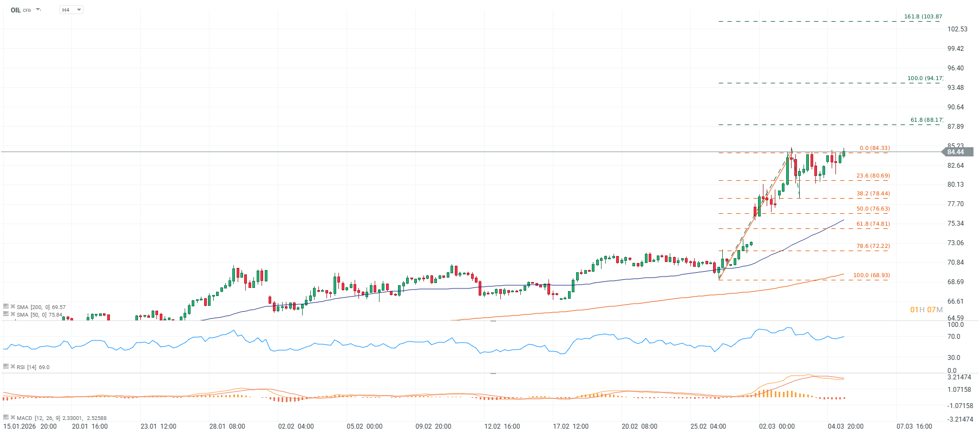Open the H4 timeframe dropdown
Image resolution: width=980 pixels, height=440 pixels.
[x=71, y=10]
